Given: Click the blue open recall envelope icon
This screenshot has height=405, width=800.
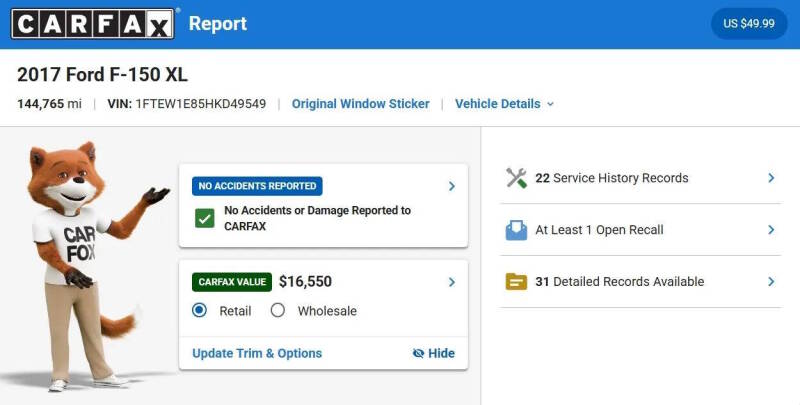Looking at the screenshot, I should pyautogui.click(x=516, y=230).
